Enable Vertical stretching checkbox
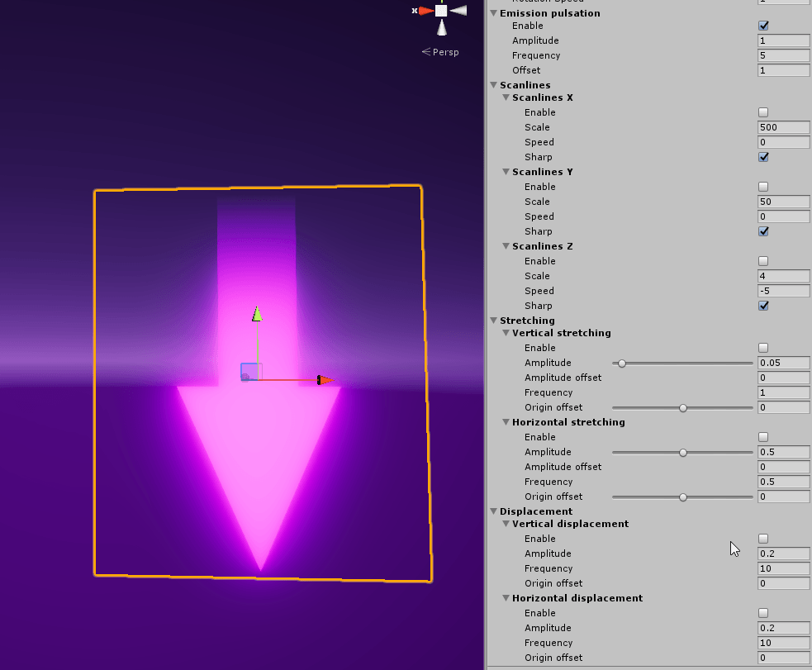812x670 pixels. point(762,347)
